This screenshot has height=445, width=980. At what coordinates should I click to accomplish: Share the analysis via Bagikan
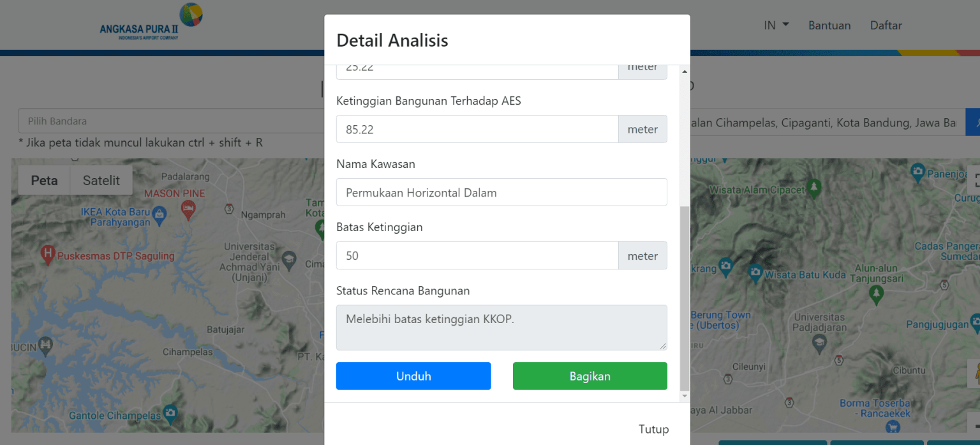[x=590, y=376]
